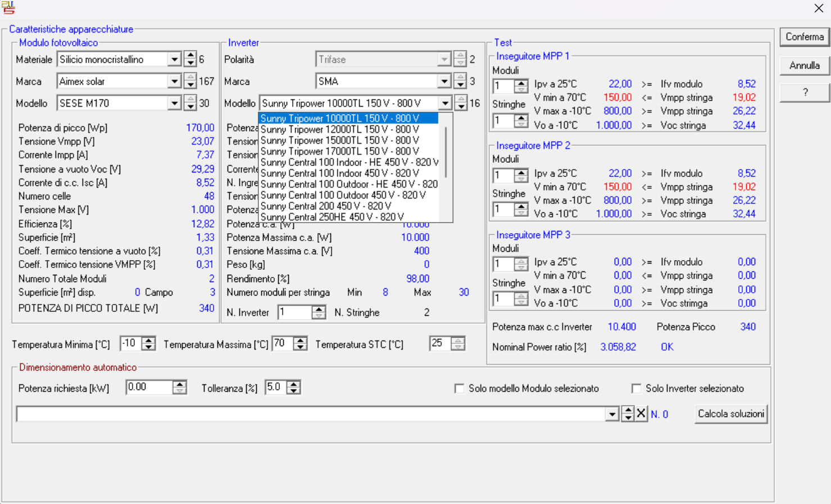Adjust MPP 3 Stringhe spinner

click(521, 299)
